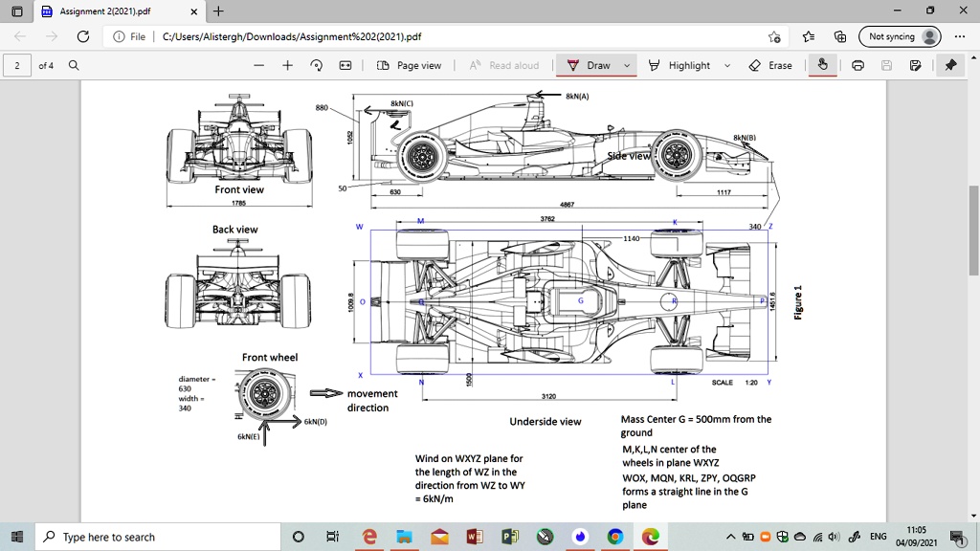
Task: Activate the Draw annotation tool
Action: pyautogui.click(x=591, y=65)
